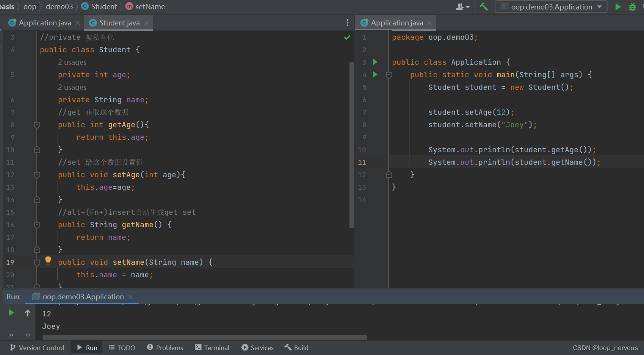Click the student.setName("Joey") statement
The width and height of the screenshot is (644, 355).
pos(483,125)
